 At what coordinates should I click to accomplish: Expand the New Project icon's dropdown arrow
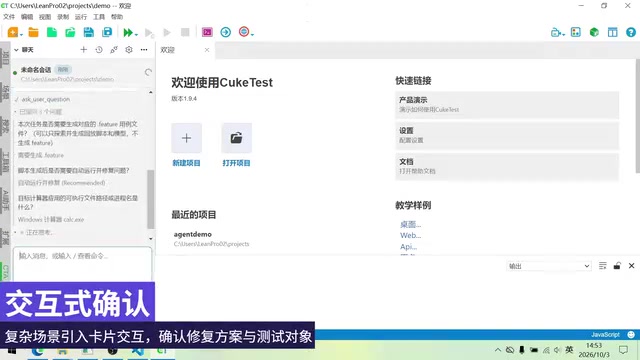click(x=21, y=35)
